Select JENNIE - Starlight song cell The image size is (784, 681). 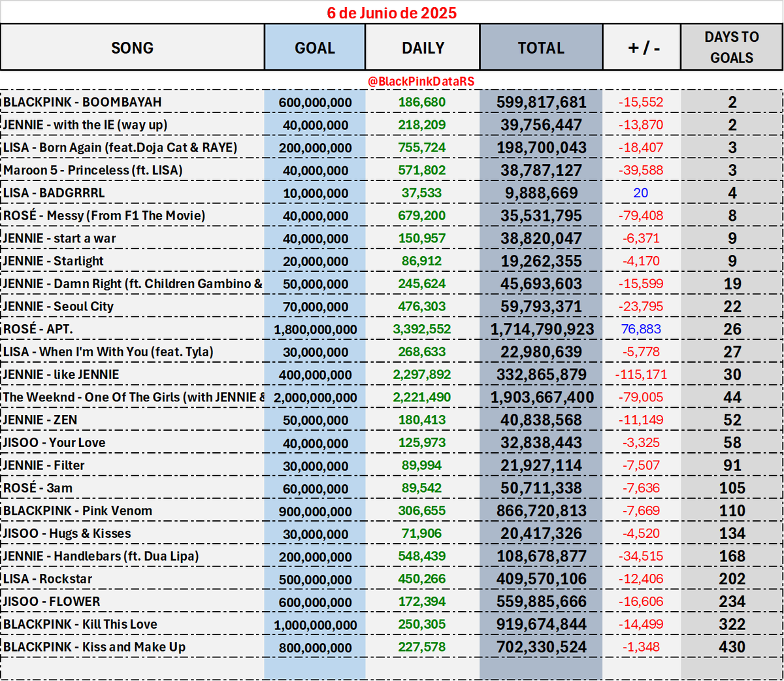point(133,261)
